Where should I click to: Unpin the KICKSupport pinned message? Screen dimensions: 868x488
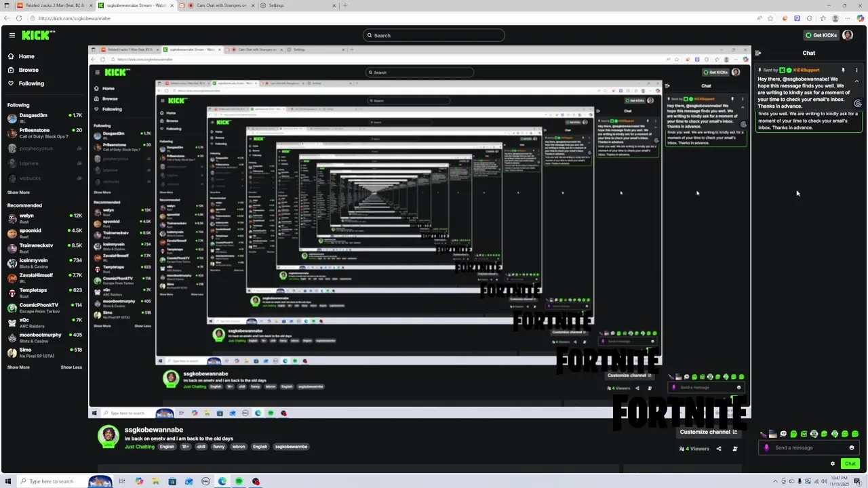pos(843,70)
